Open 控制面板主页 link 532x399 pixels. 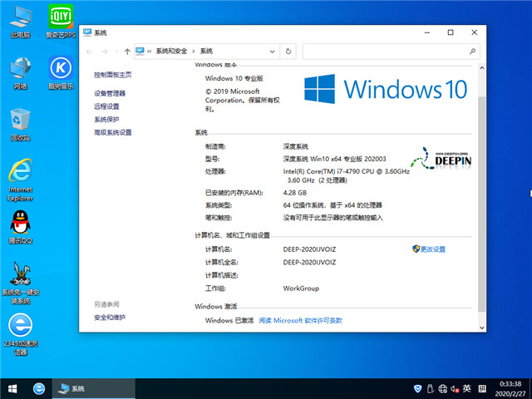(x=113, y=75)
